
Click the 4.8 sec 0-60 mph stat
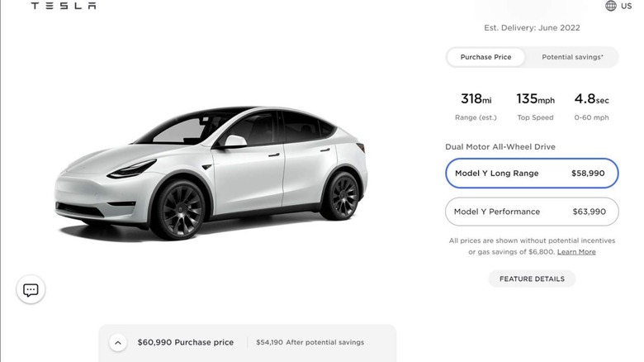click(x=590, y=106)
